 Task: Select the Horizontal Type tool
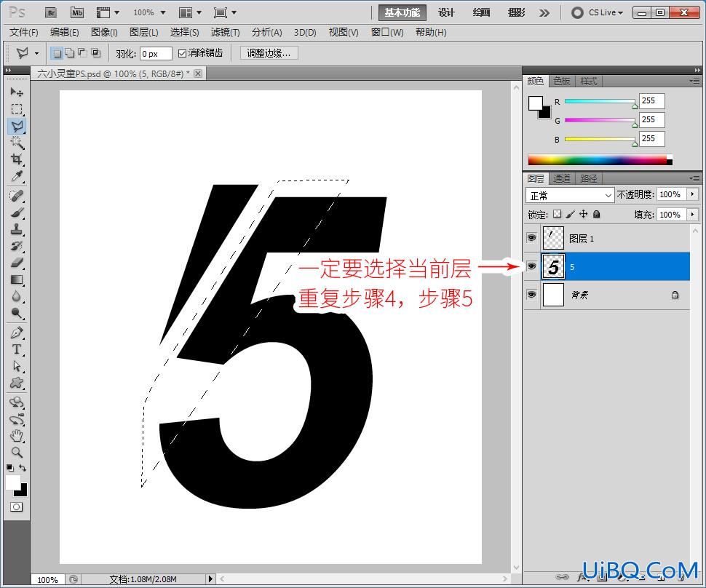[x=17, y=349]
